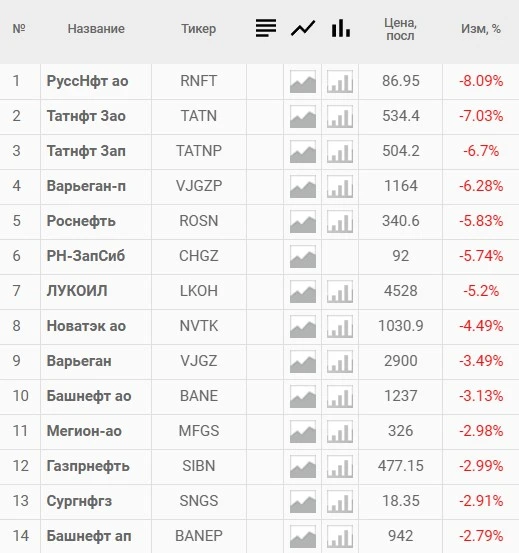Click the area chart icon in the ROSN row
The image size is (519, 553).
[303, 222]
